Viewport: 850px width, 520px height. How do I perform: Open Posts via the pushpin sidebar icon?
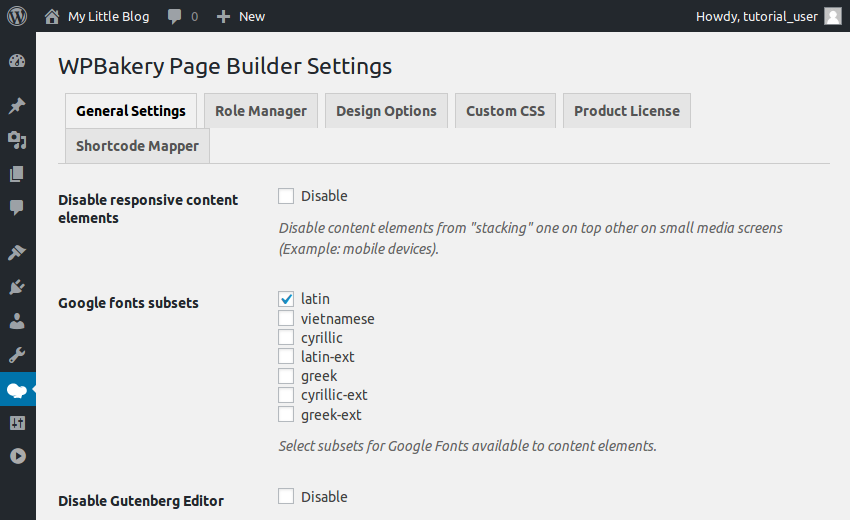17,106
